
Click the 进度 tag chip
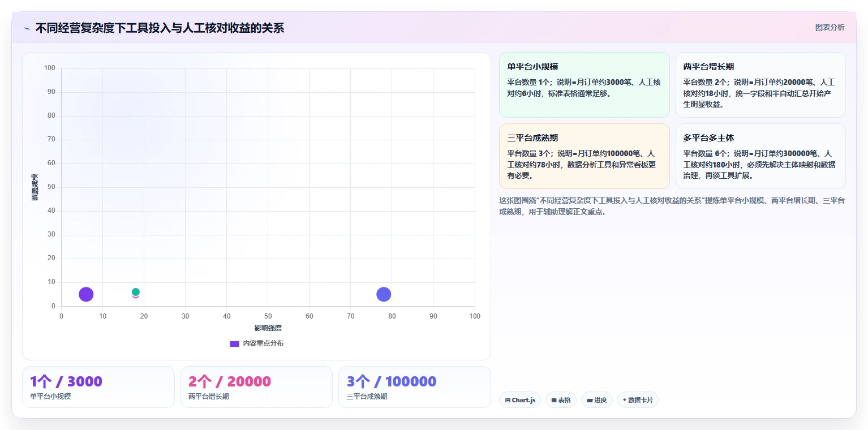[x=596, y=400]
